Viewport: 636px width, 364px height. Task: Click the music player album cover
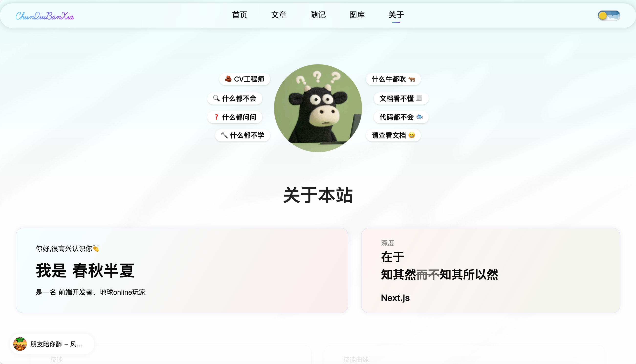click(x=20, y=344)
